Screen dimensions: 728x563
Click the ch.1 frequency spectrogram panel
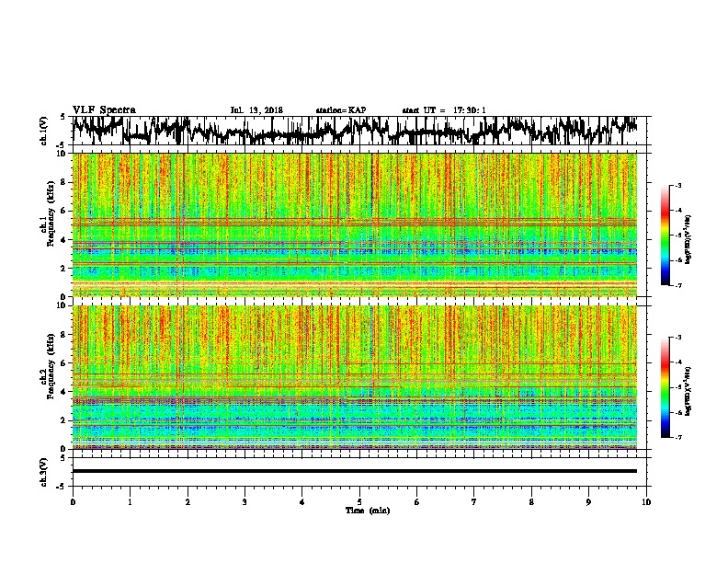click(x=355, y=224)
